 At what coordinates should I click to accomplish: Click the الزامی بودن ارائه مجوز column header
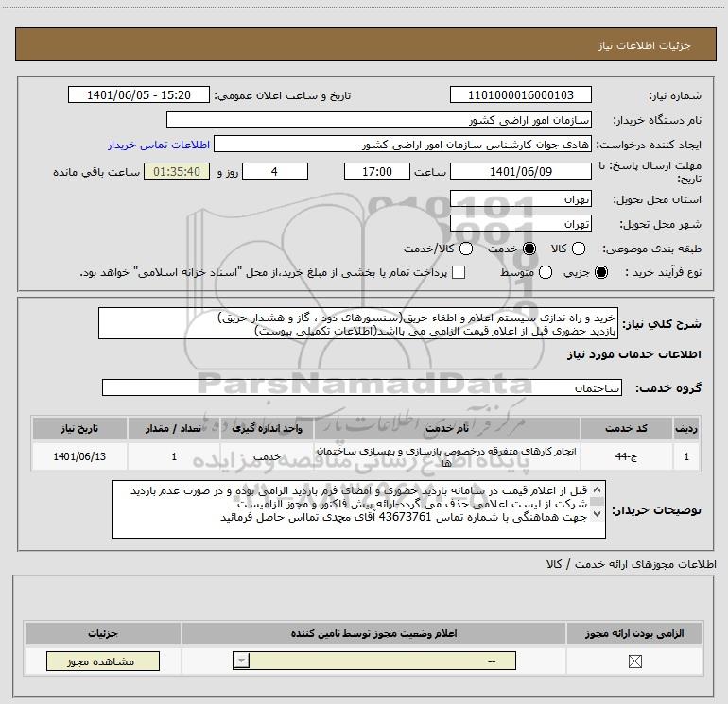[x=634, y=633]
